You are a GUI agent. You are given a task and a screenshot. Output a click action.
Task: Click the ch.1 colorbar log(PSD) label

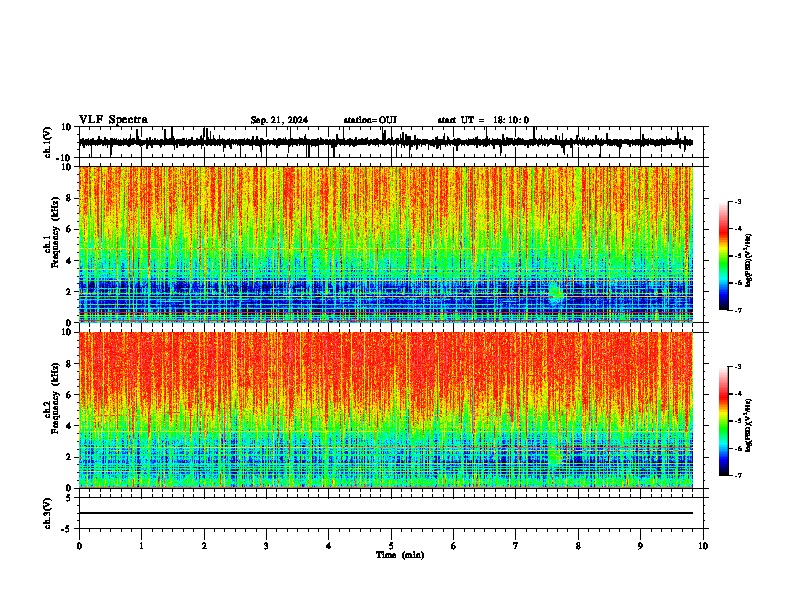click(x=749, y=260)
